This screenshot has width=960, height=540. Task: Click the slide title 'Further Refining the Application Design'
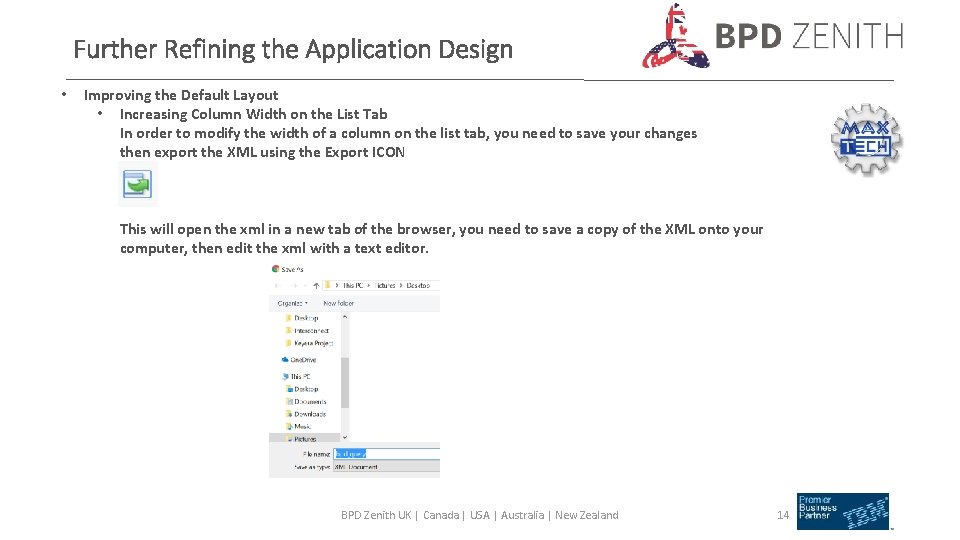[x=293, y=49]
